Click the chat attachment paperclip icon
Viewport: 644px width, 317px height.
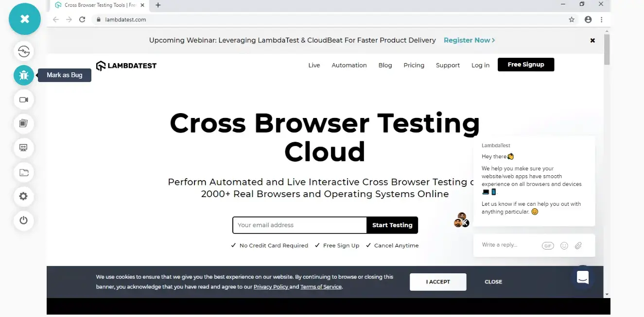tap(578, 246)
